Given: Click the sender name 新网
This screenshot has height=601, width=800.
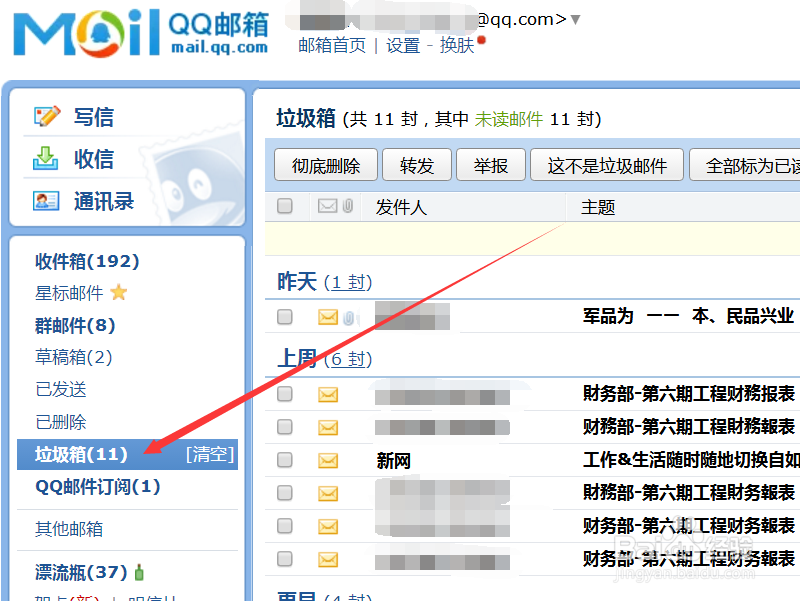Looking at the screenshot, I should pyautogui.click(x=394, y=461).
